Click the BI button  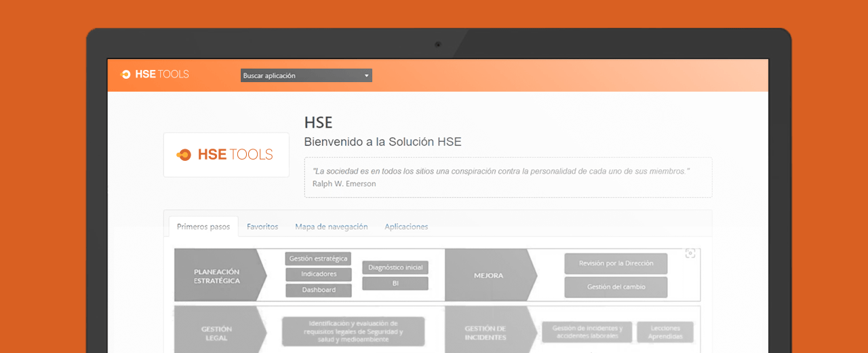coord(395,283)
